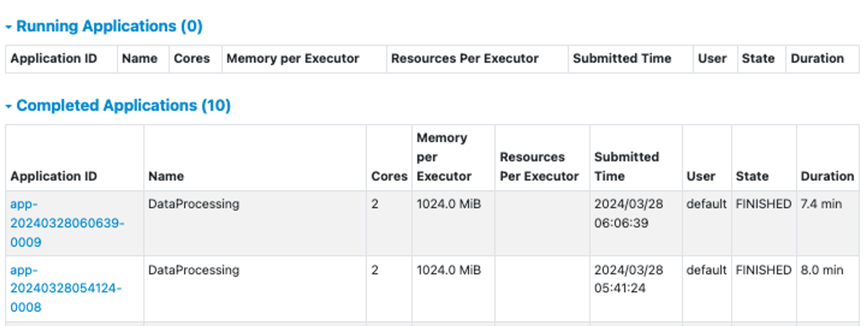Collapse the Running Applications section arrow

click(x=8, y=27)
